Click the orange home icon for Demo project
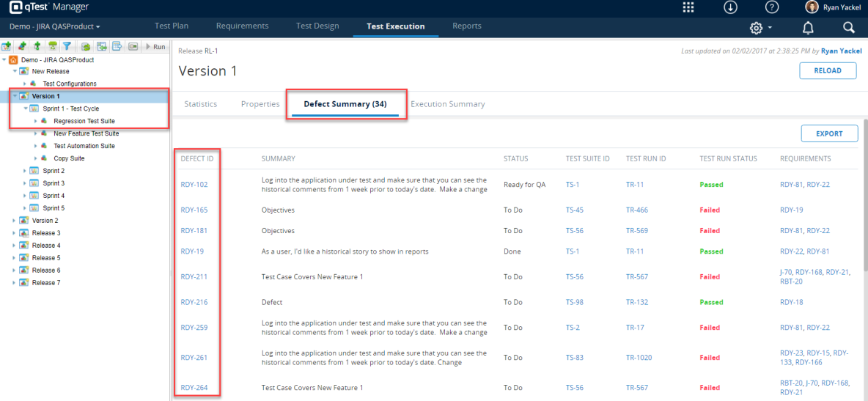868x401 pixels. point(14,59)
